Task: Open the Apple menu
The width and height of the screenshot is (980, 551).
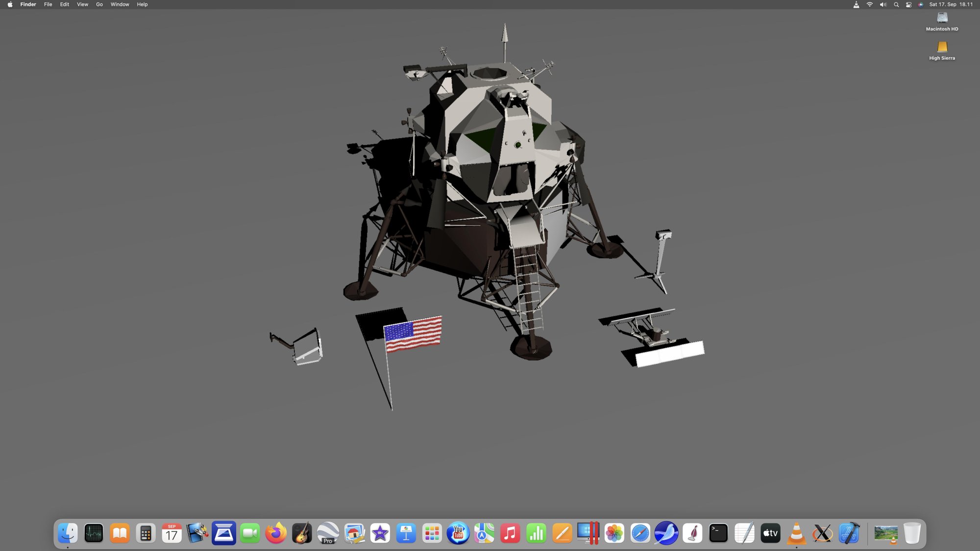Action: tap(10, 4)
